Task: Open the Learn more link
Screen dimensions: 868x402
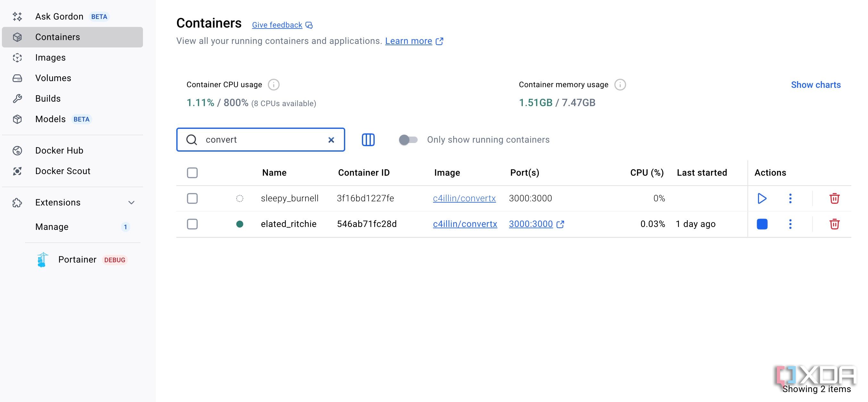Action: pyautogui.click(x=408, y=41)
